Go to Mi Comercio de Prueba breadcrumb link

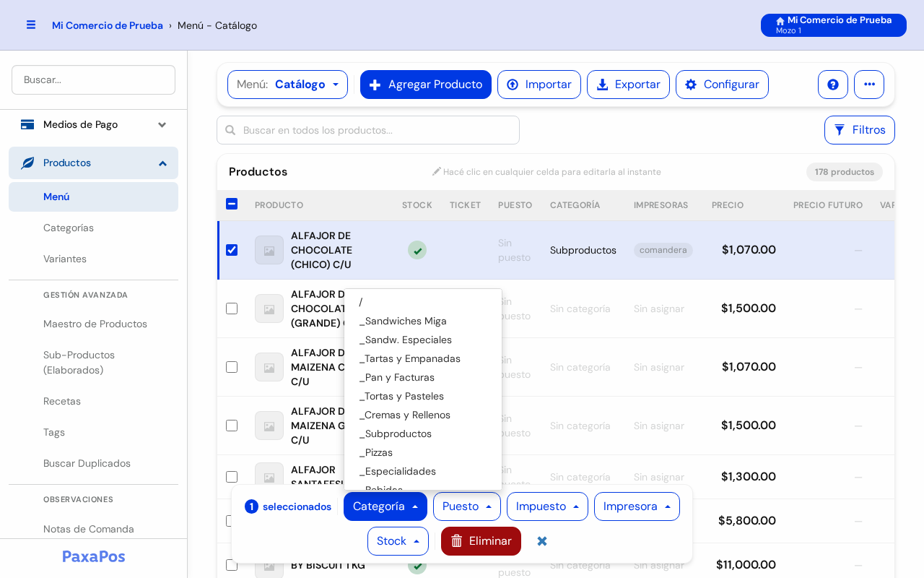point(108,25)
